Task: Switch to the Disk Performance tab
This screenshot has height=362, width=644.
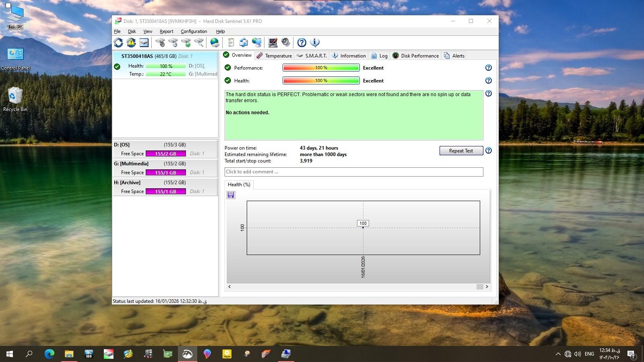Action: pos(416,56)
